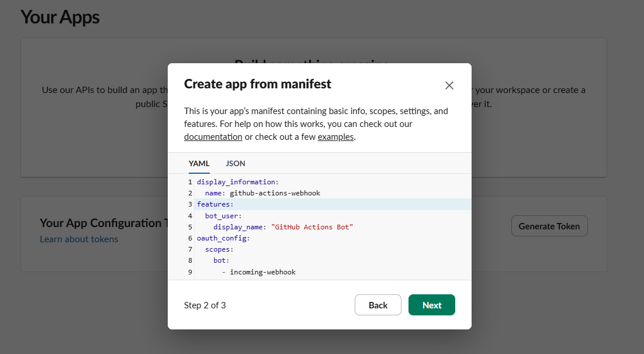Click the Create app from manifest title
This screenshot has height=354, width=644.
(258, 84)
